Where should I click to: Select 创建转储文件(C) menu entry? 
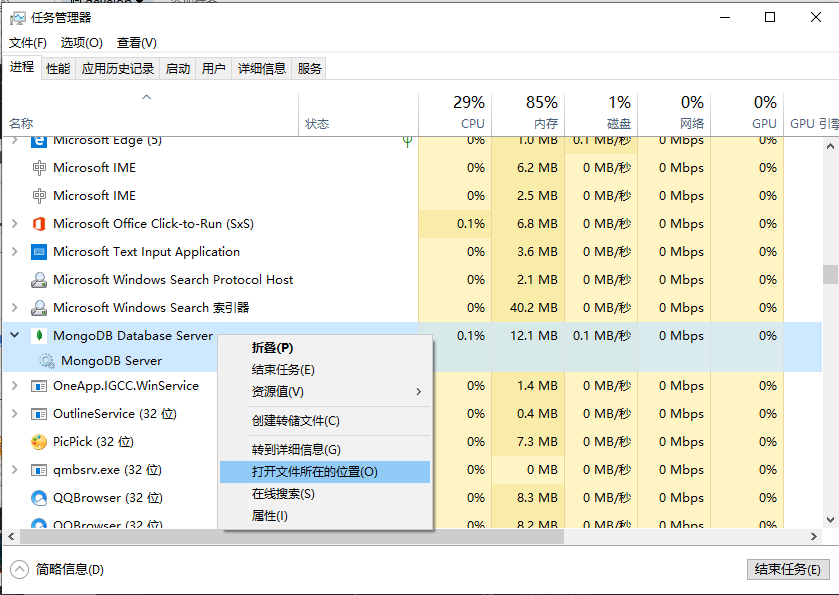coord(325,421)
